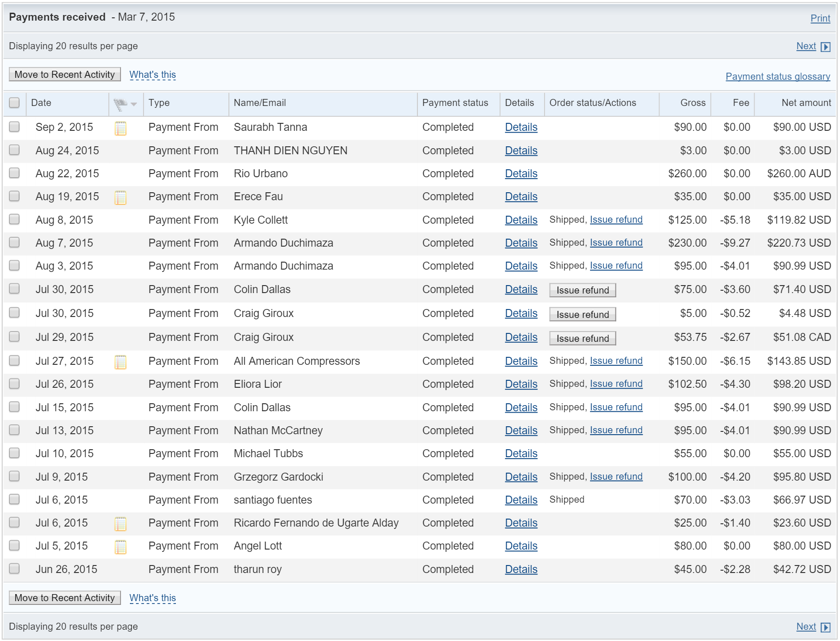This screenshot has height=641, width=840.
Task: Click top Next page arrow icon
Action: (826, 47)
